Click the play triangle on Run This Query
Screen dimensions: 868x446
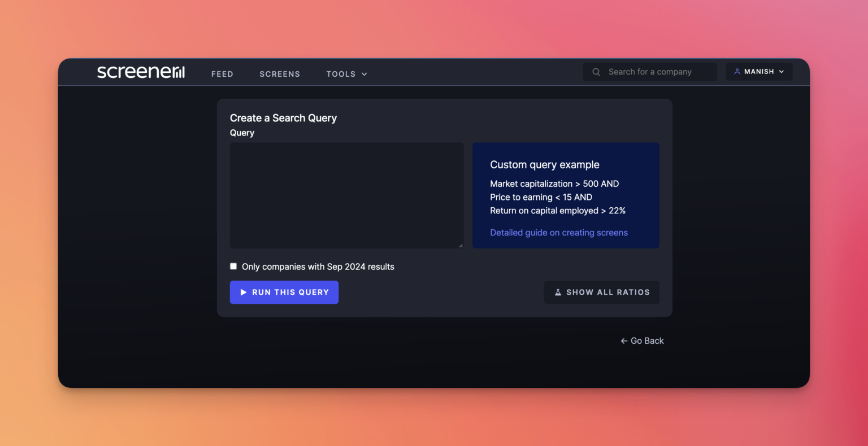[244, 292]
